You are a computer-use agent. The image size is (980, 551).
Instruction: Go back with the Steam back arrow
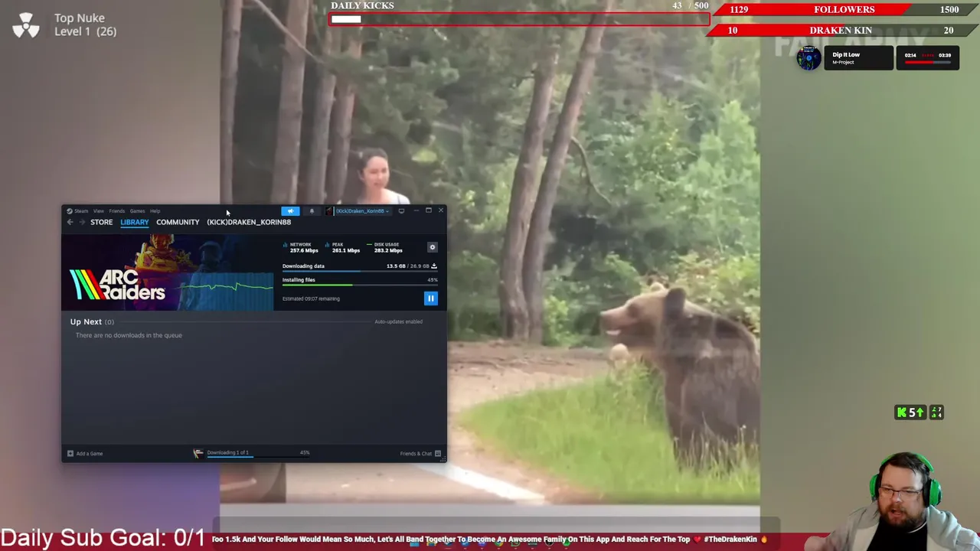(70, 222)
